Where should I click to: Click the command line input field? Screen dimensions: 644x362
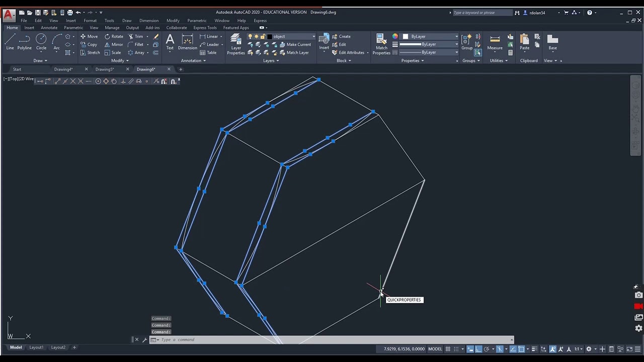[332, 339]
